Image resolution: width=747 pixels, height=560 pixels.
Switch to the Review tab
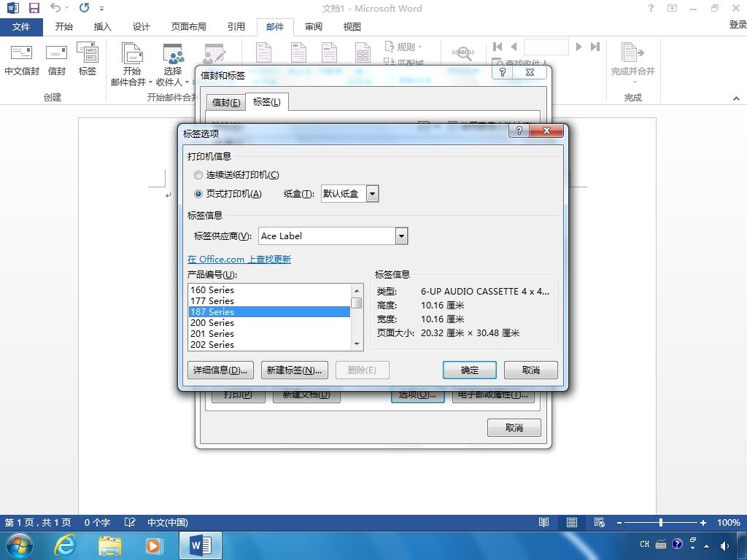click(313, 27)
